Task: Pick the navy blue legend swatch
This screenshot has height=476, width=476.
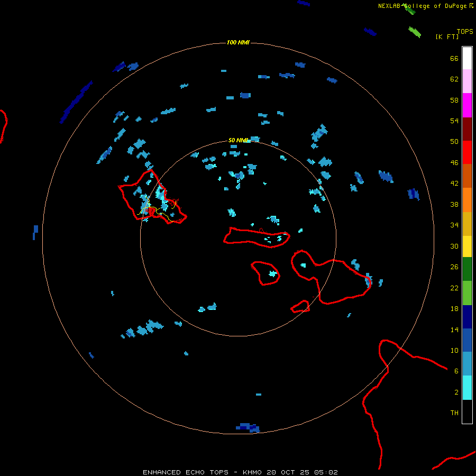Action: [467, 317]
